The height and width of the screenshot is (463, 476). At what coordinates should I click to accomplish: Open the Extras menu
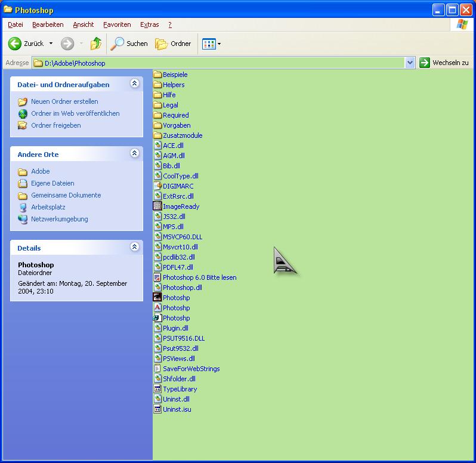coord(149,24)
